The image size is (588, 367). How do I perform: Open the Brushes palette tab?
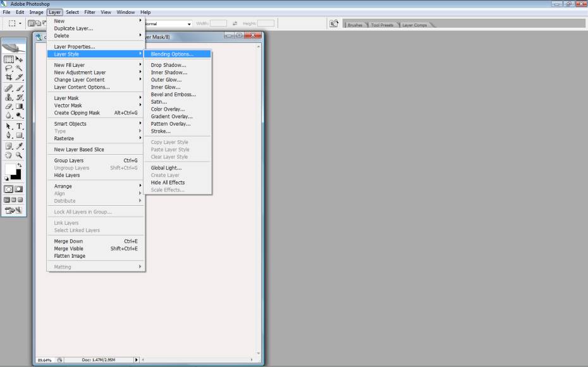point(355,25)
